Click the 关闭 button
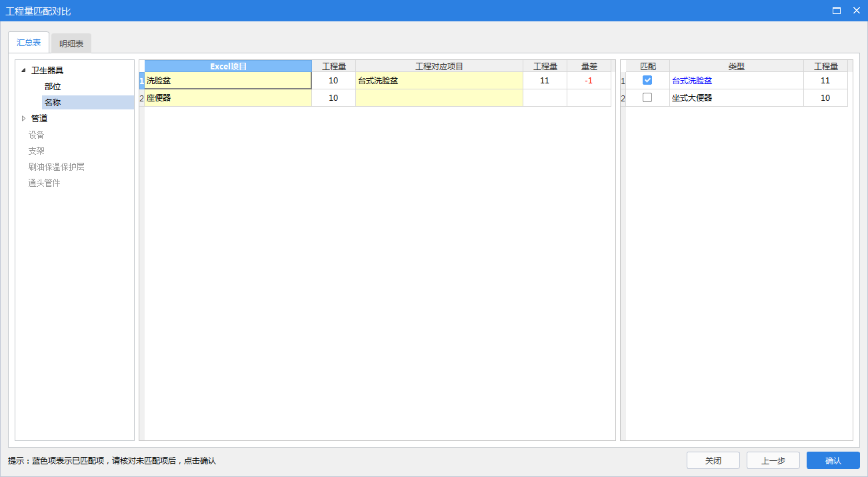 point(713,460)
